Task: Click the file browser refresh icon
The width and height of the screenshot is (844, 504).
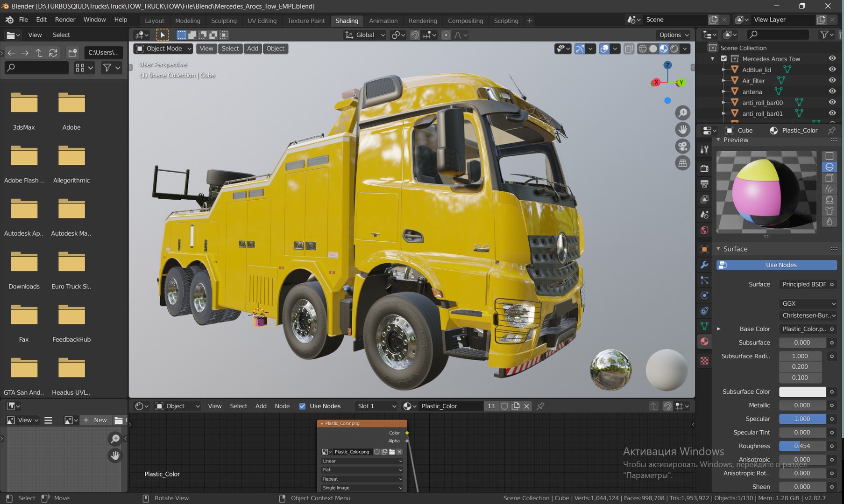Action: pos(53,53)
